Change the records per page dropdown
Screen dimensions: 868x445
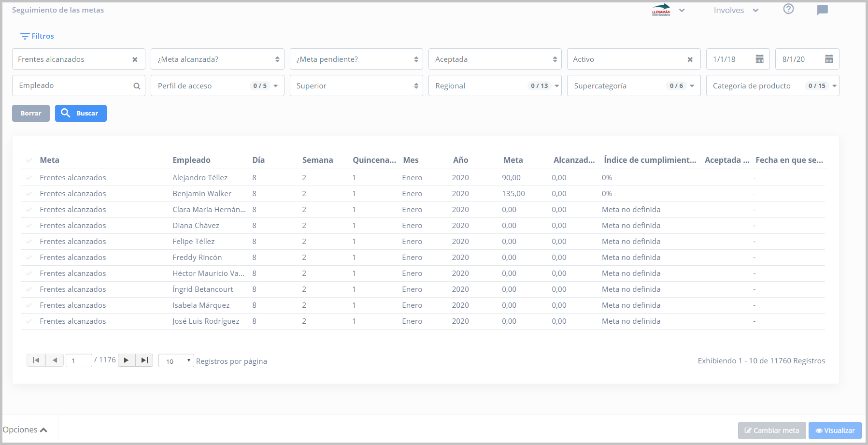point(176,361)
